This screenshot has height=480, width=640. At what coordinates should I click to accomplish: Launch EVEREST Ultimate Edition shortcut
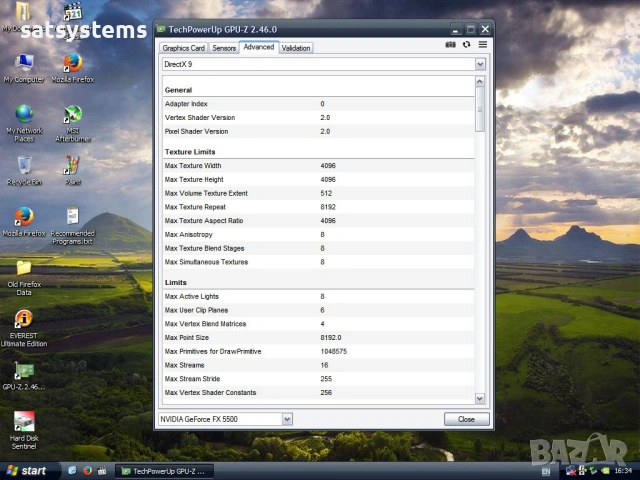24,329
